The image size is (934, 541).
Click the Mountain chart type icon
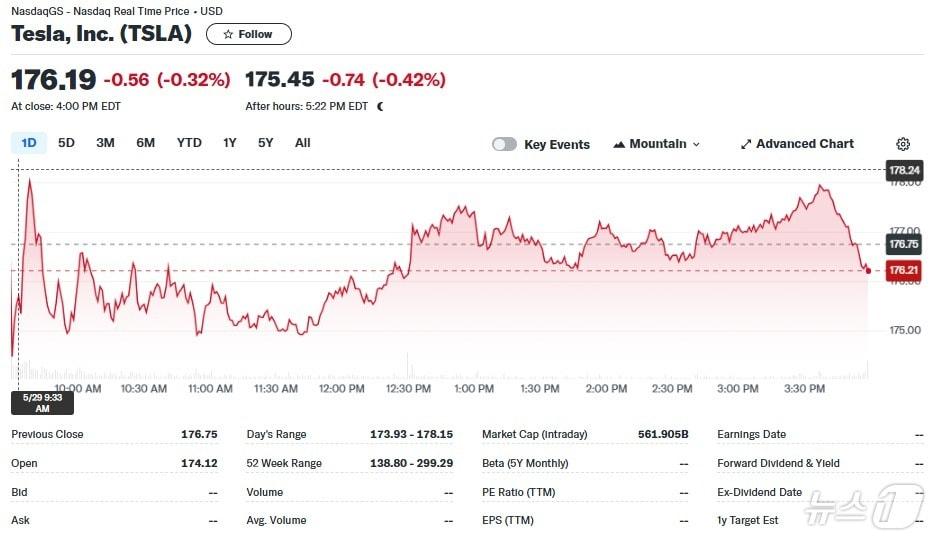click(x=619, y=144)
